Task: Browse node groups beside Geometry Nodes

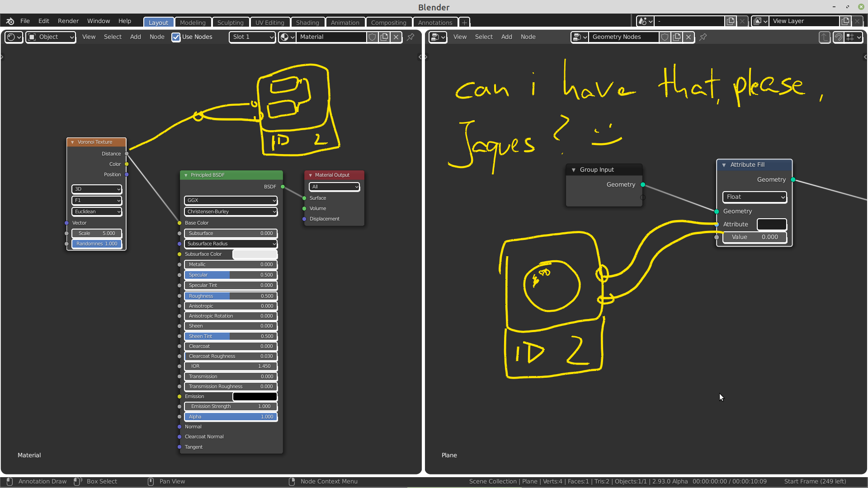Action: tap(580, 37)
